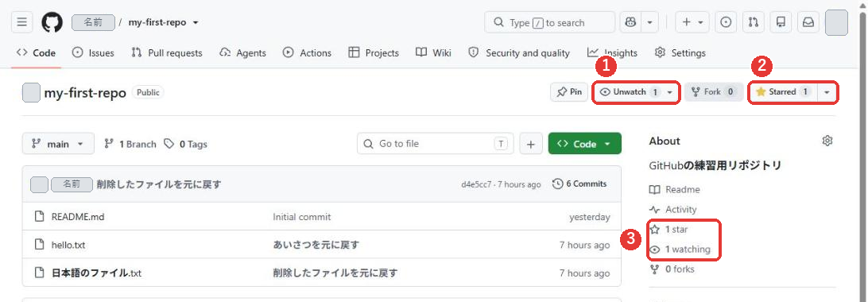Open the Activity link in About
This screenshot has height=302, width=868.
point(673,209)
